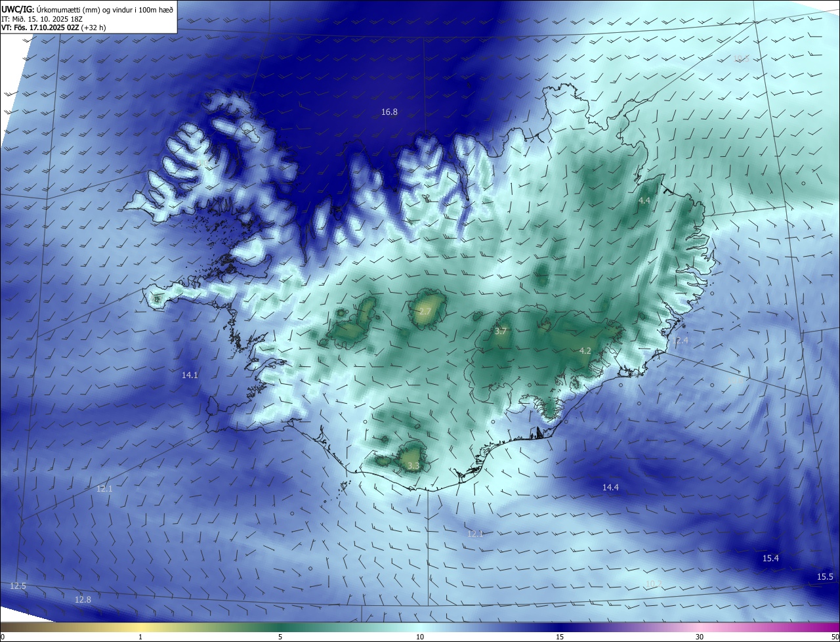Click the 50 tick on the color scale
The height and width of the screenshot is (642, 840).
pyautogui.click(x=835, y=637)
